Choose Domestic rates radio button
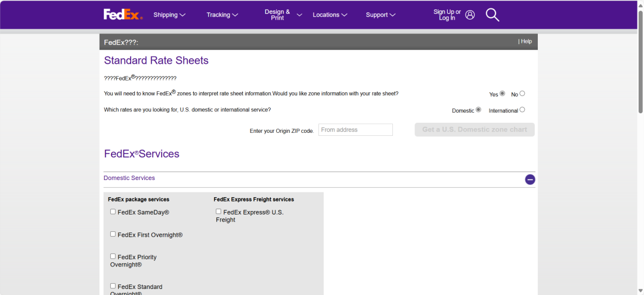Image resolution: width=644 pixels, height=295 pixels. 478,110
